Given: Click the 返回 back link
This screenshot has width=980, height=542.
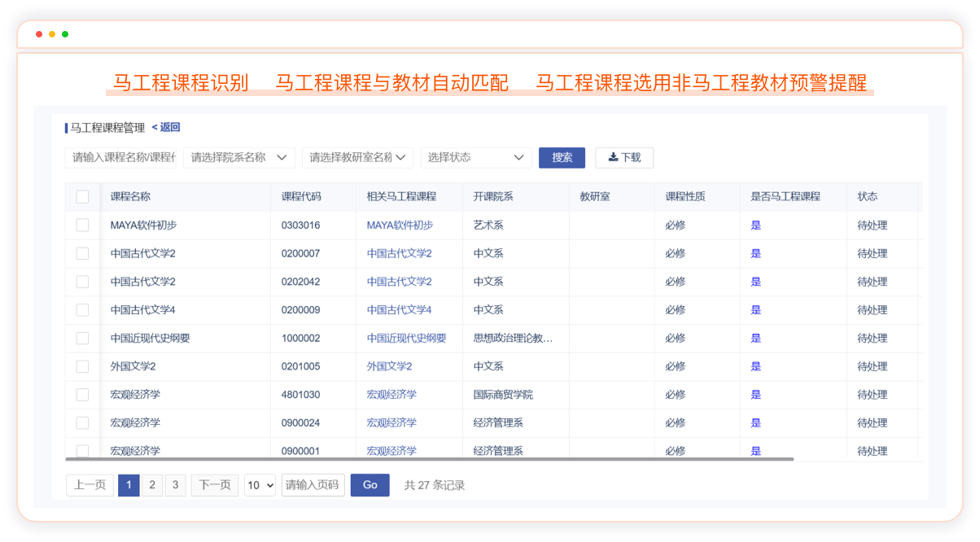Looking at the screenshot, I should click(166, 127).
